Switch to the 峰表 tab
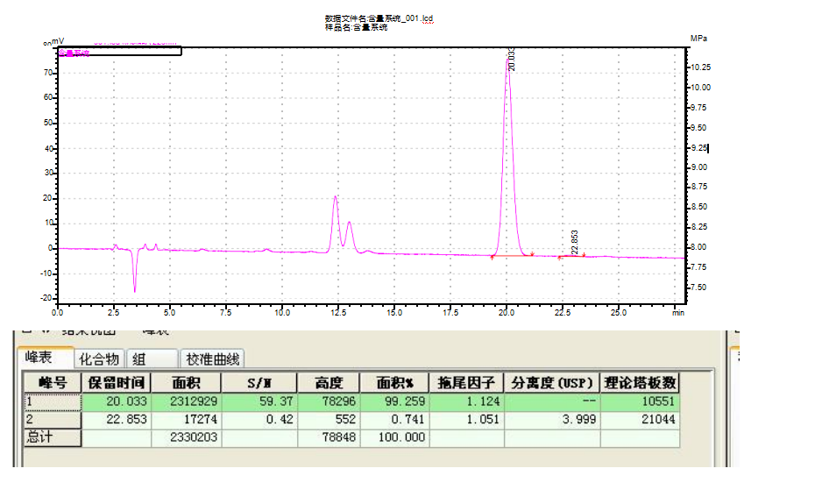Image resolution: width=815 pixels, height=504 pixels. (x=39, y=358)
